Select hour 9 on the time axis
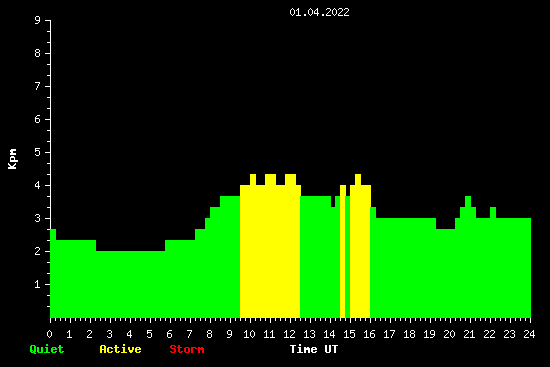Screen dimensions: 550x367 (229, 334)
